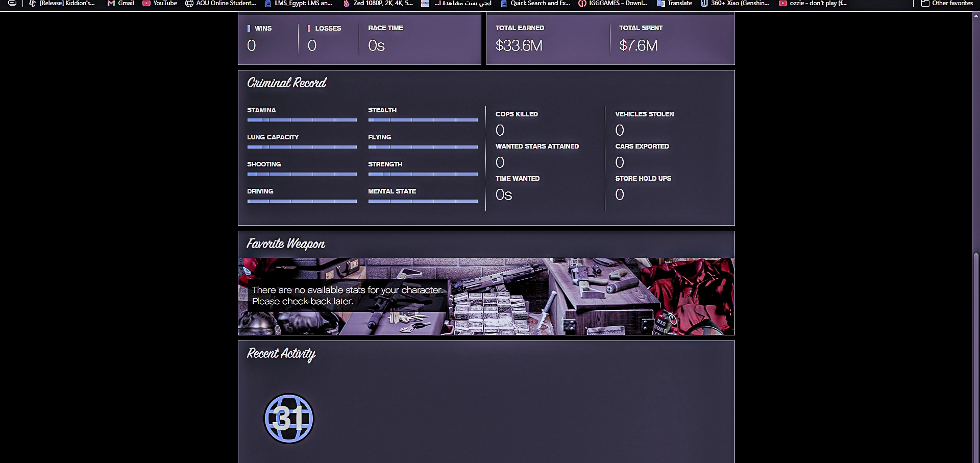Click the Zed 1080P wallpaper bookmark
980x463 pixels.
coord(378,3)
